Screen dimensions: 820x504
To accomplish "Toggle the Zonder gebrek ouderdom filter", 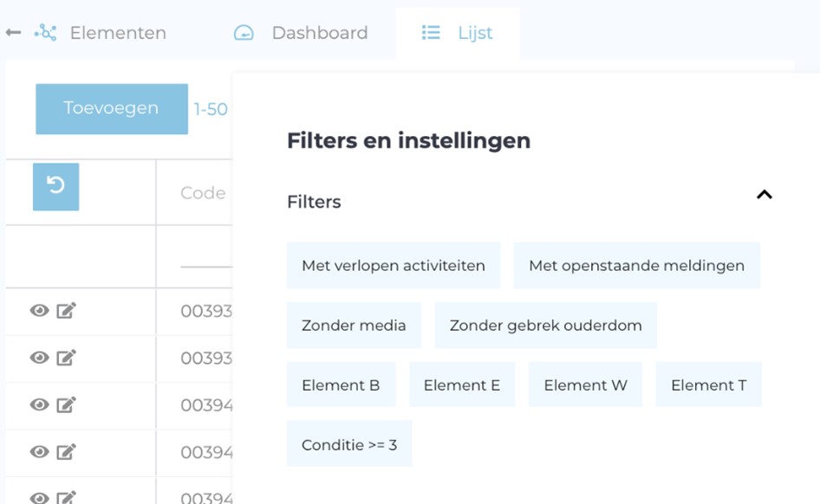I will point(545,325).
